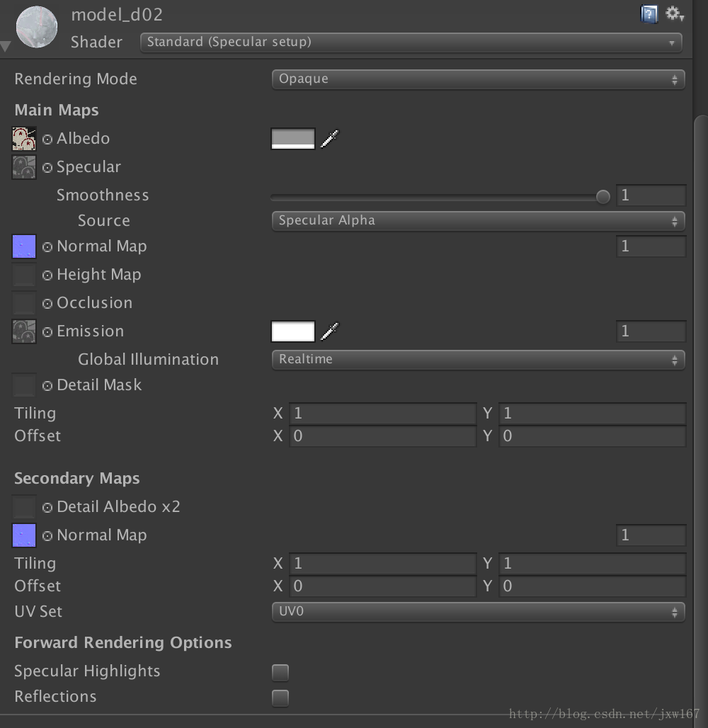Open the material settings gear menu
This screenshot has height=728, width=708.
[675, 13]
